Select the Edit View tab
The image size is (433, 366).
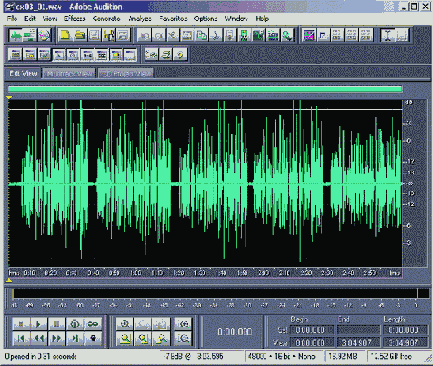tap(23, 73)
